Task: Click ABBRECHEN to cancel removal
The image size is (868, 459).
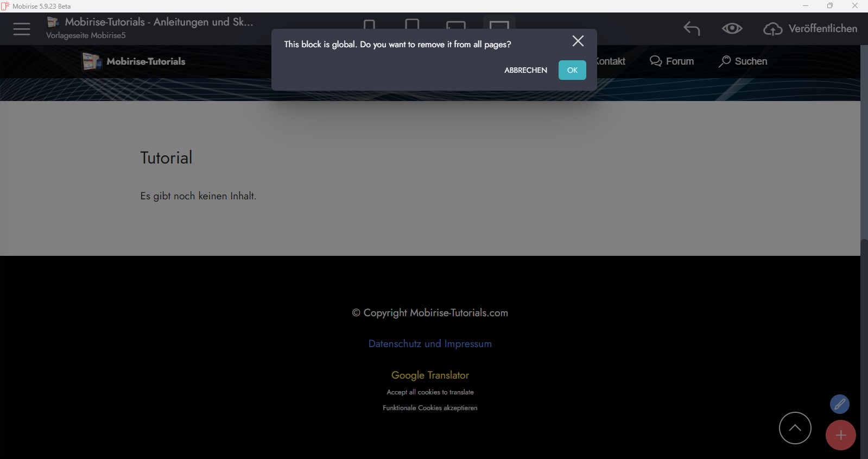Action: coord(525,70)
